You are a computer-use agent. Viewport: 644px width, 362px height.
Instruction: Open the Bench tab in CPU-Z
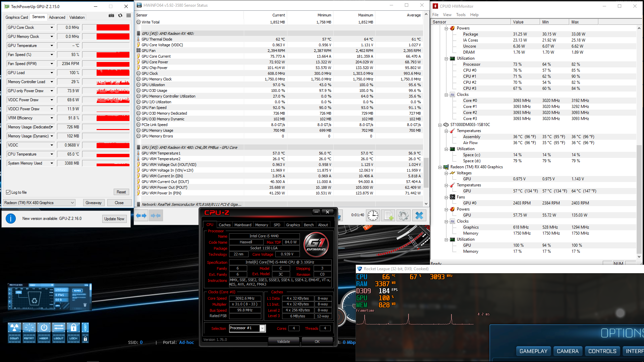tap(309, 225)
